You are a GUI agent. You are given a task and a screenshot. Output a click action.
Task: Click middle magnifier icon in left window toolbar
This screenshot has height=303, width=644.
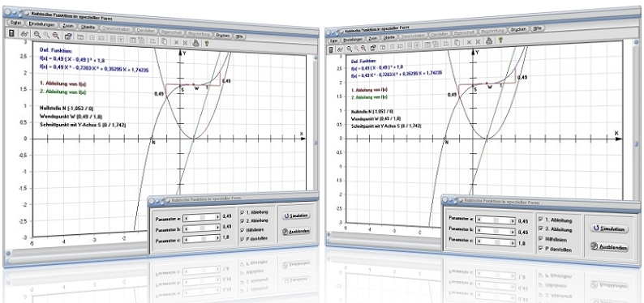click(46, 36)
